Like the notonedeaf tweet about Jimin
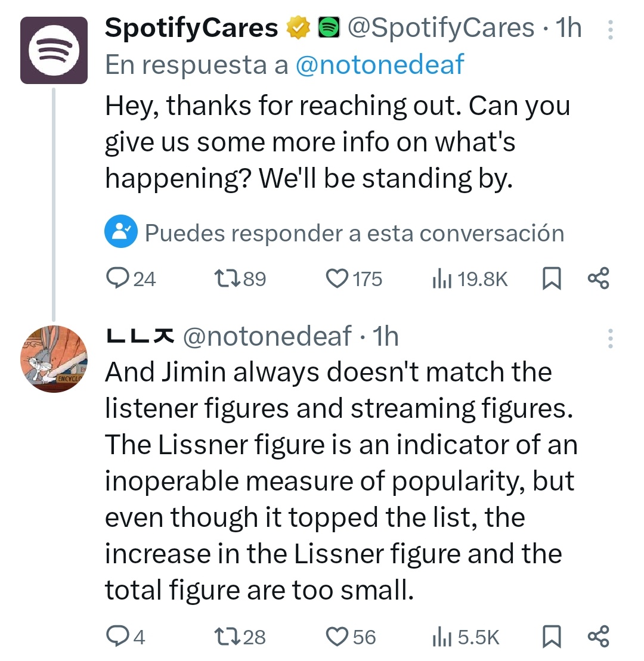The width and height of the screenshot is (644, 661). (x=351, y=637)
